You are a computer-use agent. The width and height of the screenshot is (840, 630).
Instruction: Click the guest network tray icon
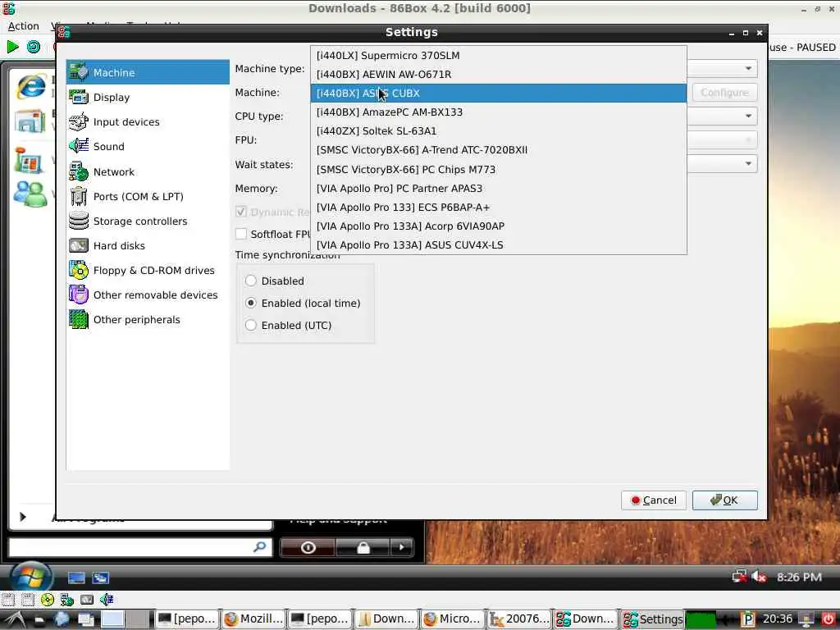pos(739,577)
